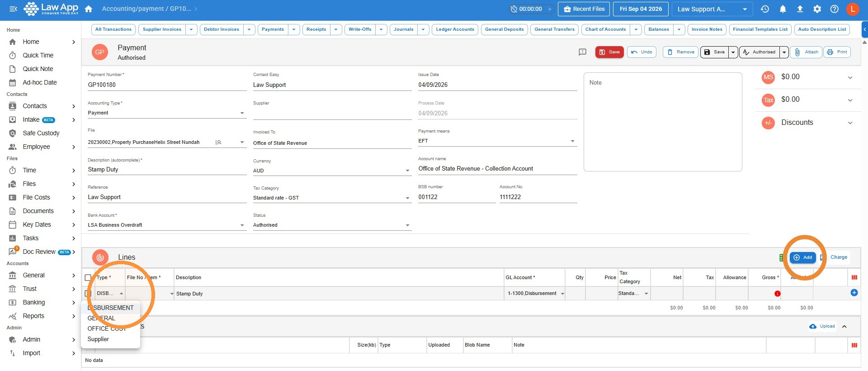Open the notifications bell

tap(783, 9)
